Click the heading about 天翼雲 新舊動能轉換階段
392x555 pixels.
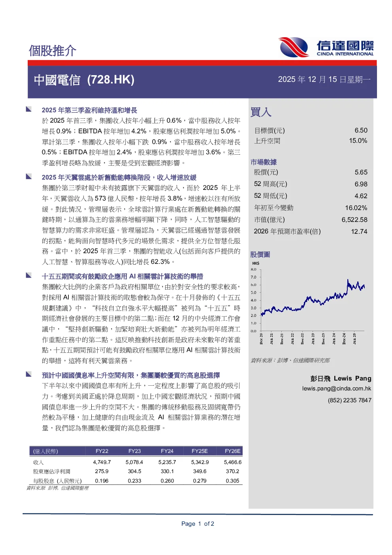[x=119, y=178]
